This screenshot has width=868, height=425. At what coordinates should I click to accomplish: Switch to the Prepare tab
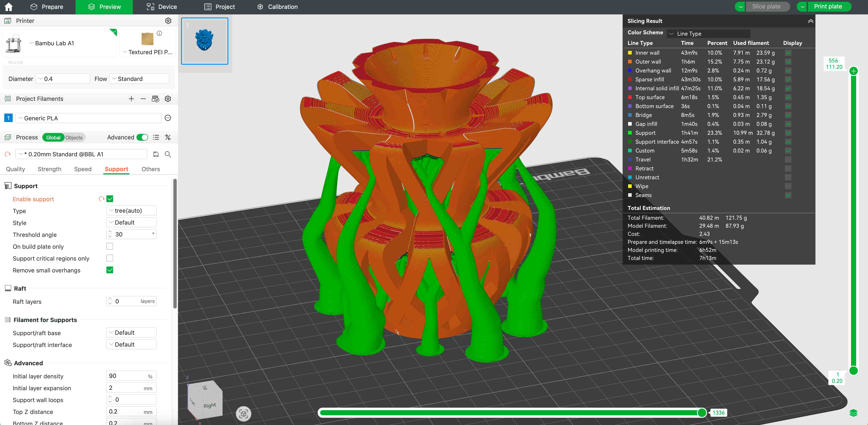point(46,7)
